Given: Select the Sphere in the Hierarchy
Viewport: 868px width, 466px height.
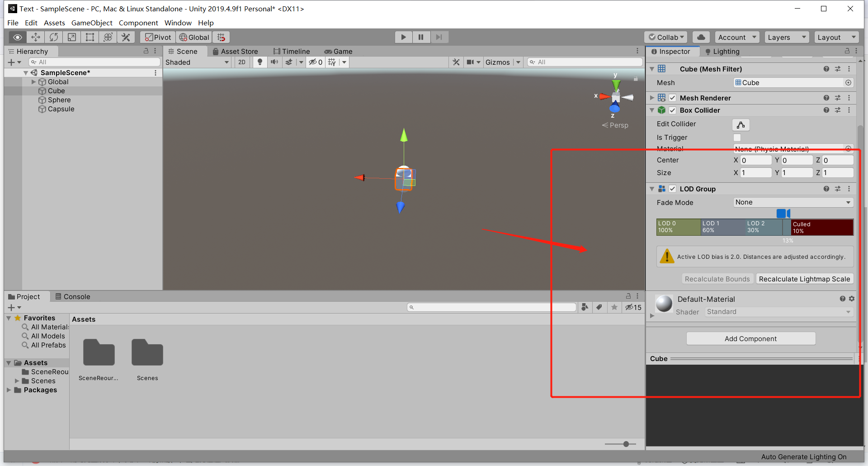Looking at the screenshot, I should [x=59, y=100].
